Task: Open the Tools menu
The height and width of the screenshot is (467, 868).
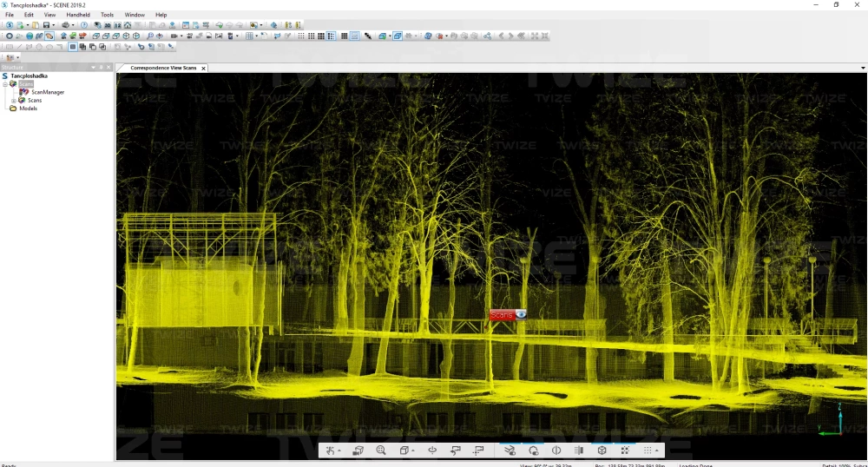Action: (x=107, y=15)
